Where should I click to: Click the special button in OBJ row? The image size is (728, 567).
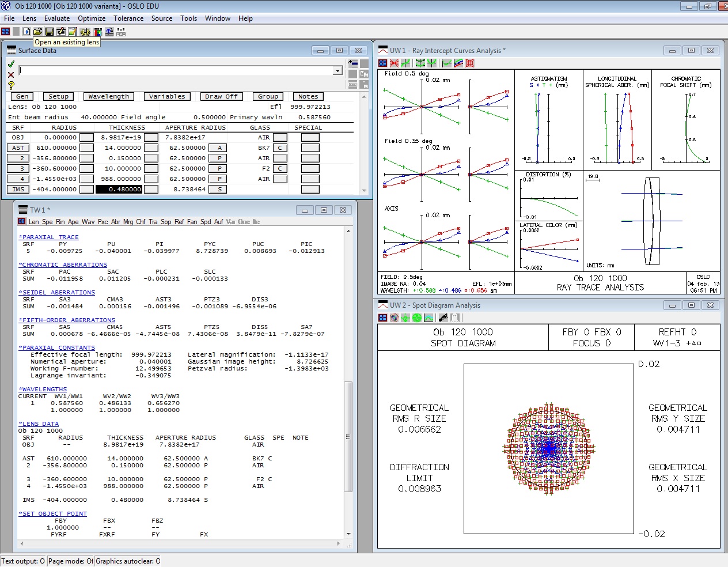pyautogui.click(x=310, y=137)
